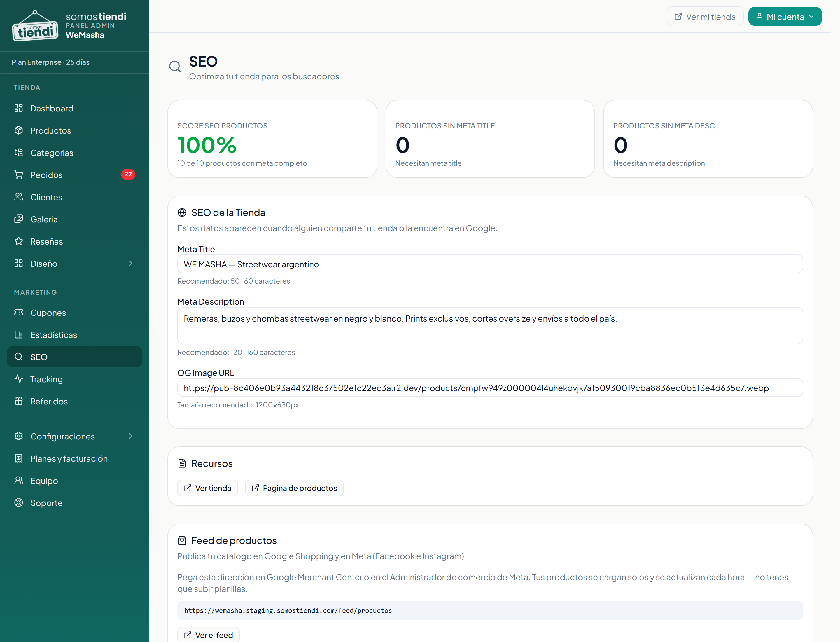Go to Equipo

(74, 480)
